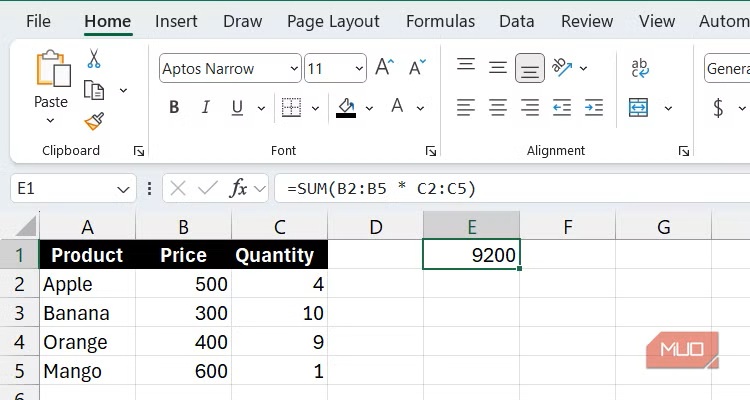The image size is (750, 400).
Task: Click the Wrap Text icon
Action: point(640,68)
